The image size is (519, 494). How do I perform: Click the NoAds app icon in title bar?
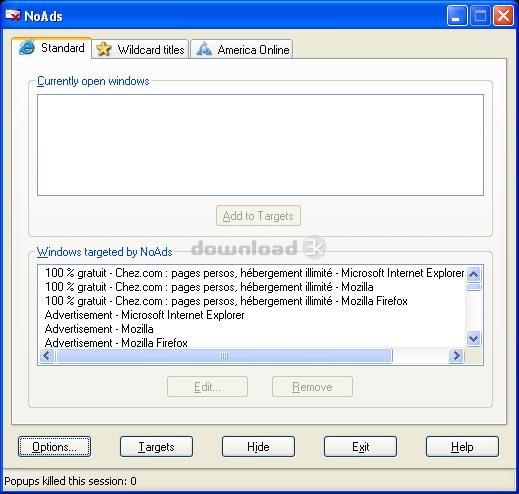coord(13,16)
